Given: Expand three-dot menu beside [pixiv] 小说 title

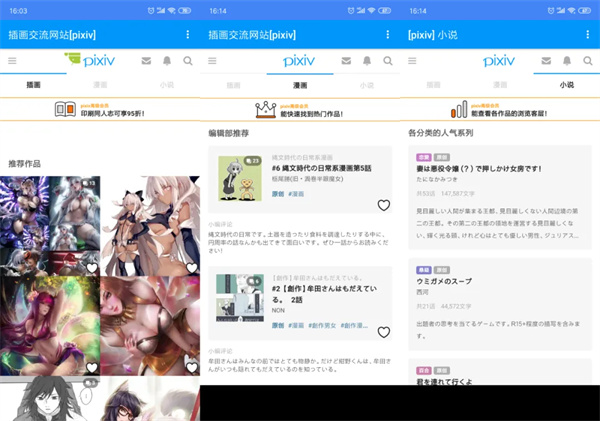Looking at the screenshot, I should coord(588,35).
